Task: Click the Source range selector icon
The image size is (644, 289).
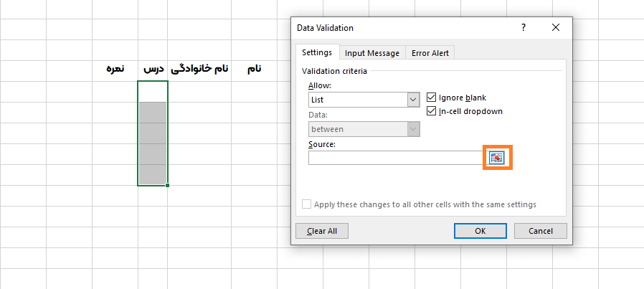Action: pyautogui.click(x=497, y=158)
